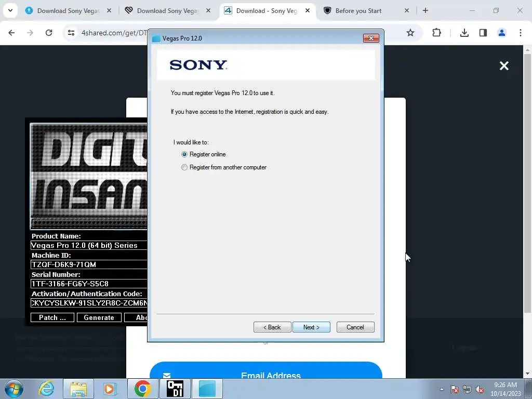The height and width of the screenshot is (399, 532).
Task: Switch to Chrome taskbar icon
Action: click(142, 389)
